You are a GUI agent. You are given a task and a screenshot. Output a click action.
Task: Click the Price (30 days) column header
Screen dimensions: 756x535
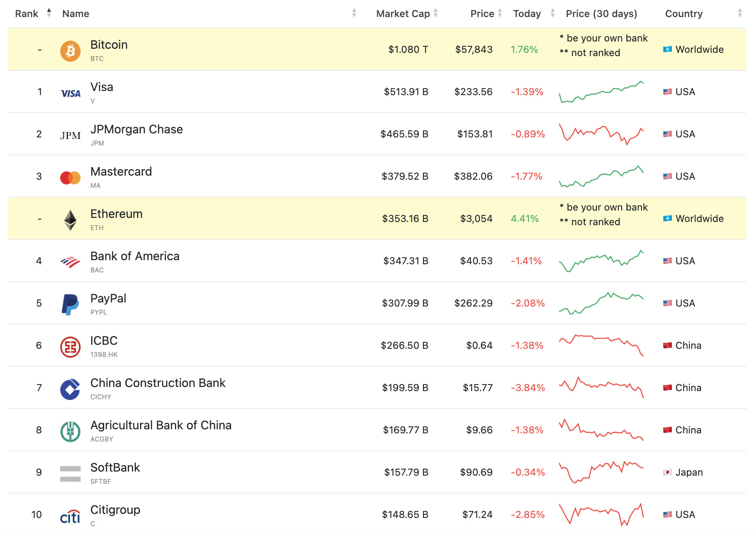[601, 14]
